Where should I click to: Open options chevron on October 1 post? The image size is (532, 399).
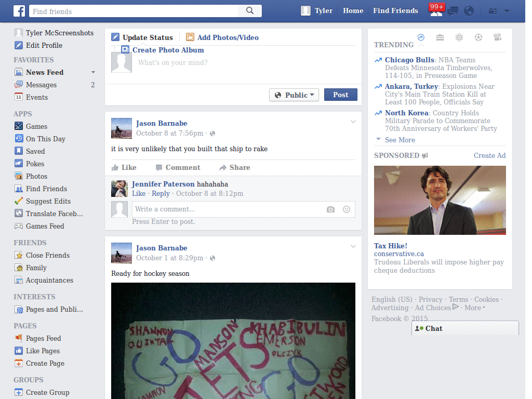point(353,247)
